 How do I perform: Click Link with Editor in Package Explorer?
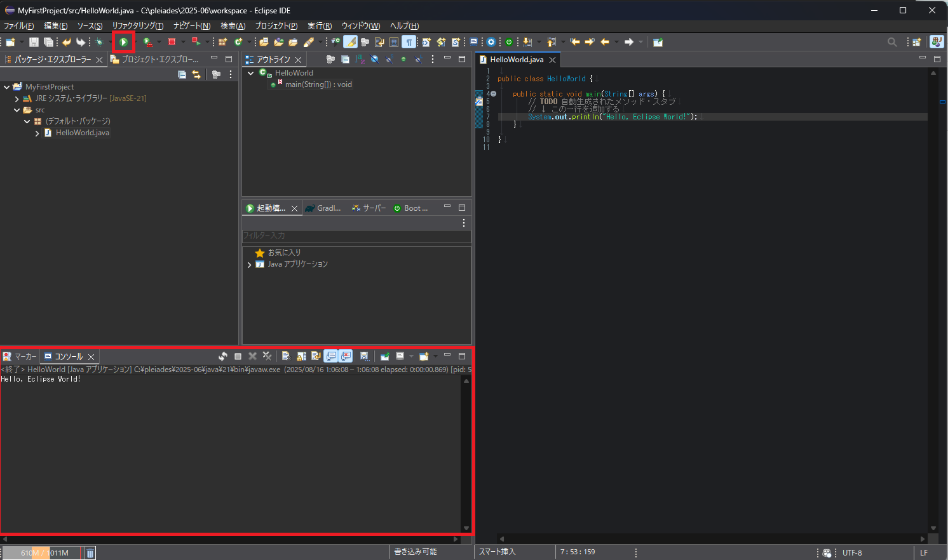196,74
